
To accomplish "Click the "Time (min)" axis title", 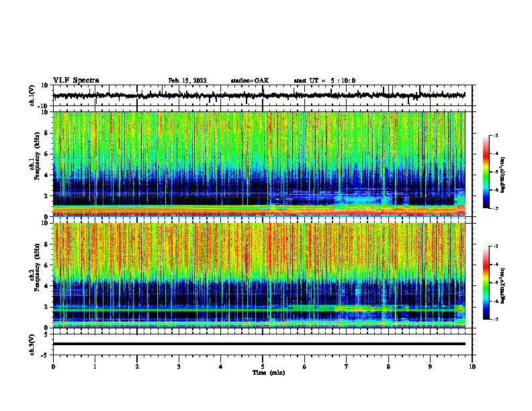I will (x=269, y=373).
